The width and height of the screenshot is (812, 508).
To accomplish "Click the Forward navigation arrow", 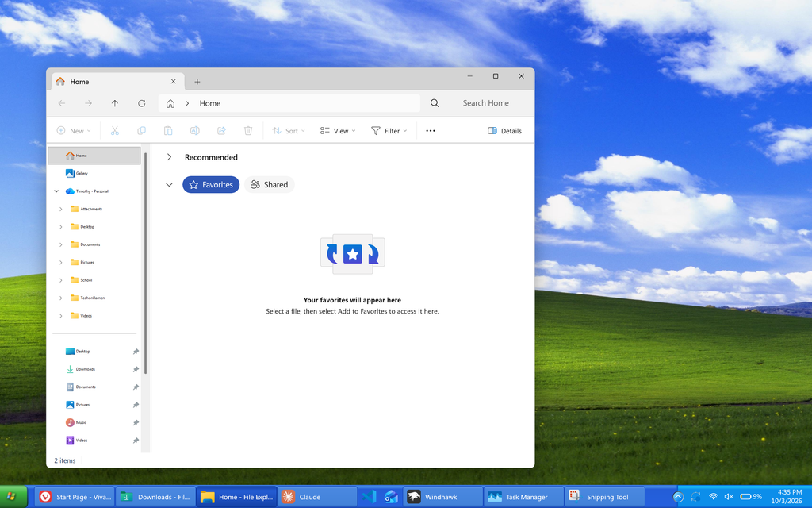I will tap(89, 103).
